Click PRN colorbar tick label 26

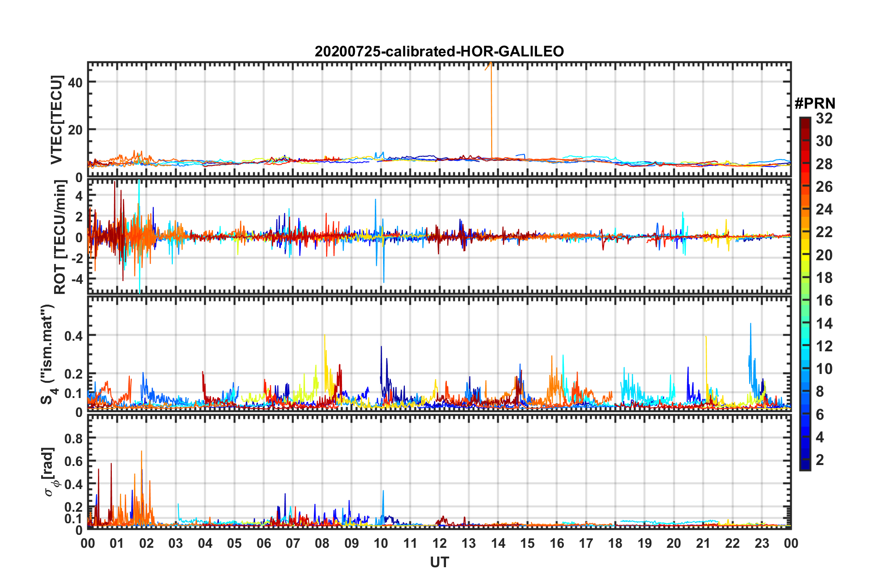(824, 187)
